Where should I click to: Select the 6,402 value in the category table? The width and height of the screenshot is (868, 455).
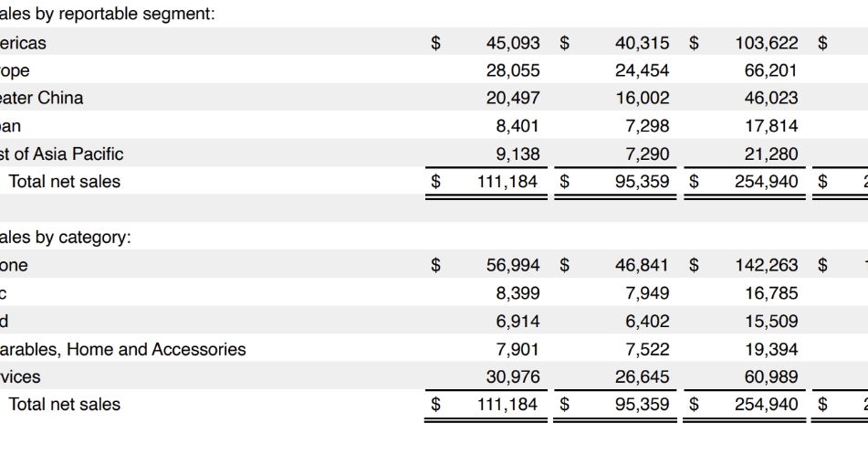(647, 322)
